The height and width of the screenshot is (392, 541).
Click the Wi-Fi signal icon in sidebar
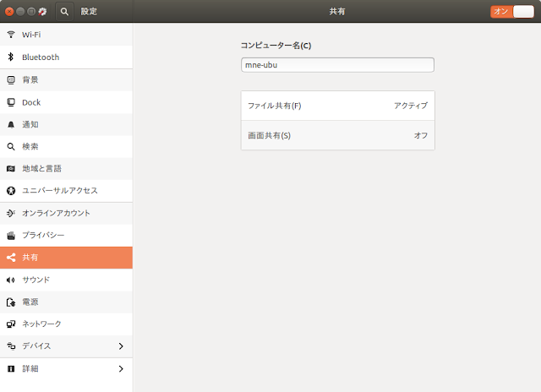[x=11, y=35]
